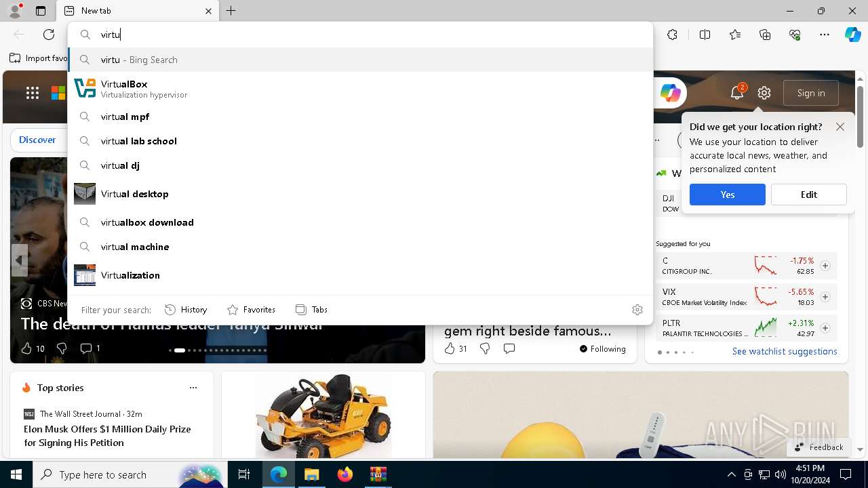Show hidden system tray icons
The width and height of the screenshot is (868, 488).
point(731,474)
